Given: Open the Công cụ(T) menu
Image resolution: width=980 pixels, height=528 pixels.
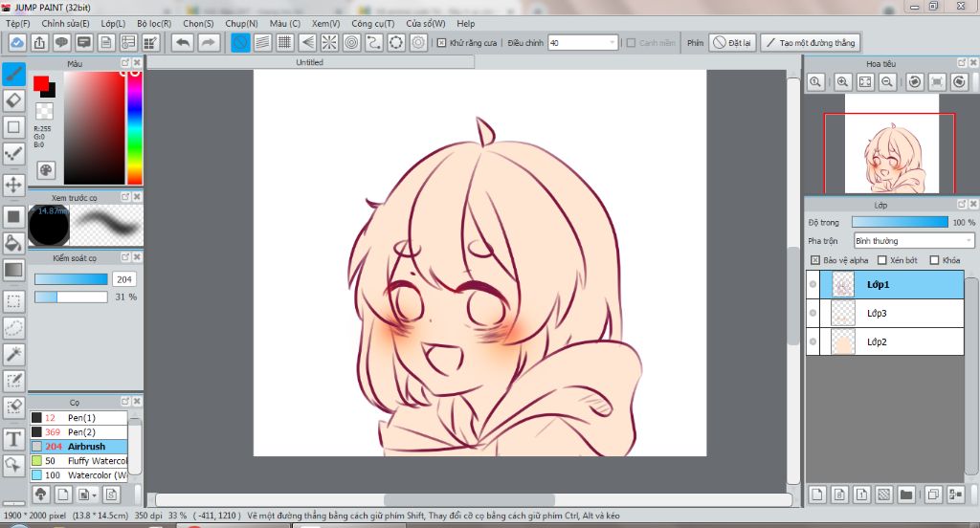Looking at the screenshot, I should click(372, 23).
